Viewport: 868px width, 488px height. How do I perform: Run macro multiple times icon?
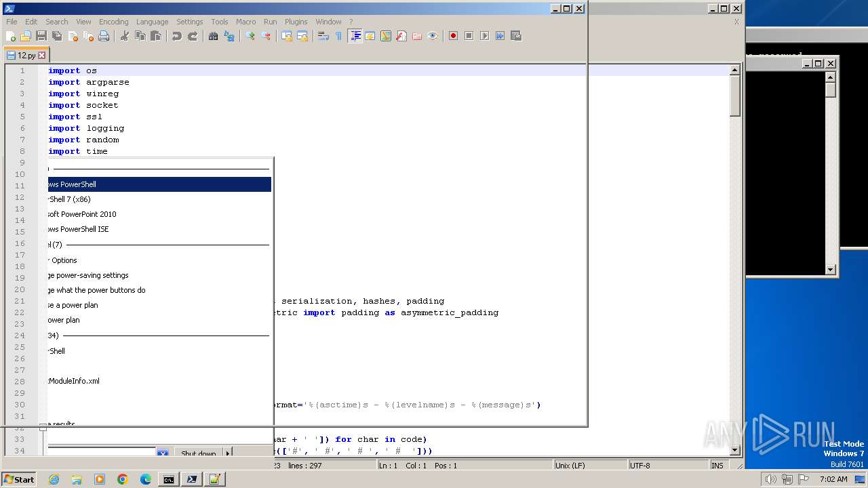pos(500,36)
